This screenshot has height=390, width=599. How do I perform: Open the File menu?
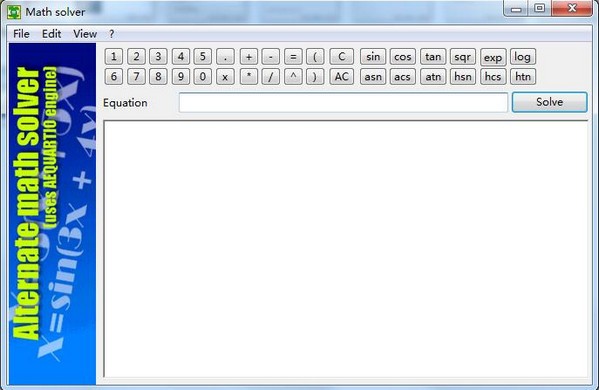tap(21, 34)
